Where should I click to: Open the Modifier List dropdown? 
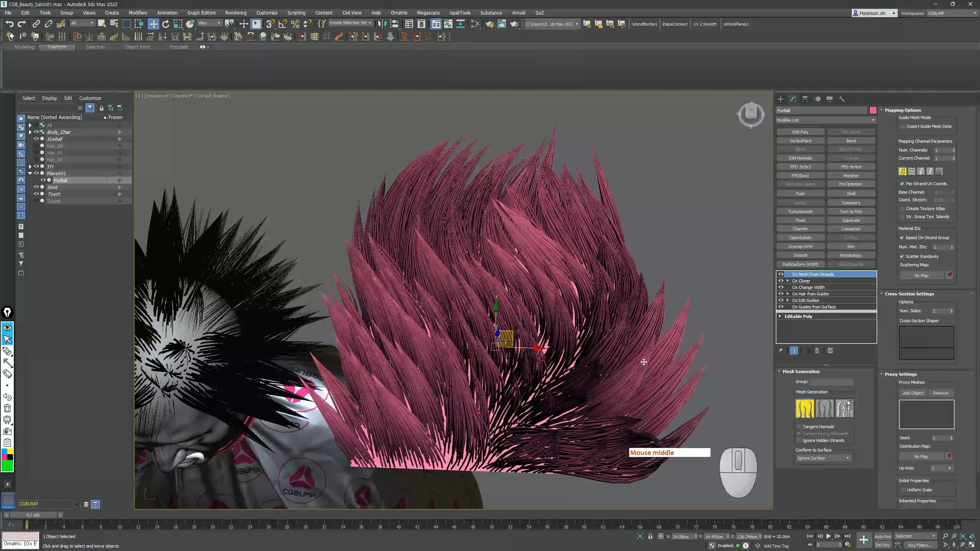pos(826,120)
